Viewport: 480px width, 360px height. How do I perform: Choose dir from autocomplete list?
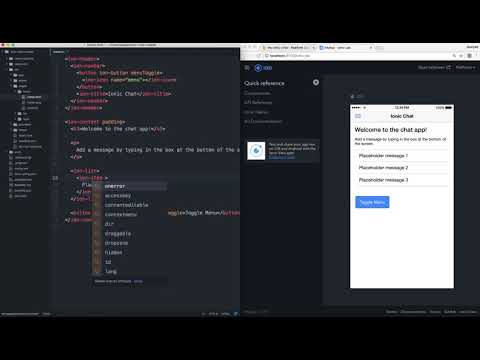pos(130,224)
